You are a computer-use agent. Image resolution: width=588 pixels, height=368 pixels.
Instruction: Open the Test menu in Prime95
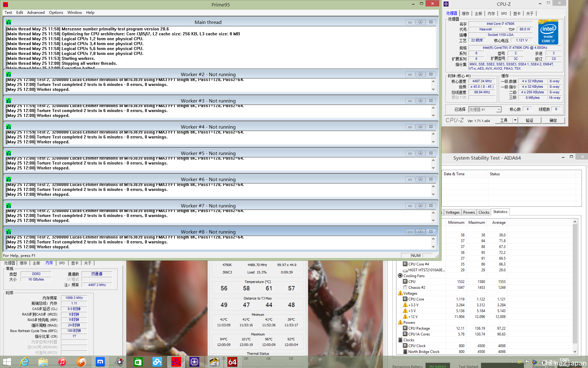point(8,13)
